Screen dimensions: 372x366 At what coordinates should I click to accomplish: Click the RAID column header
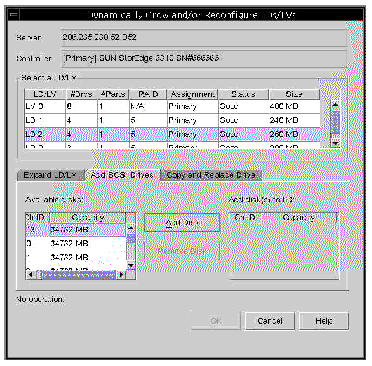(148, 94)
